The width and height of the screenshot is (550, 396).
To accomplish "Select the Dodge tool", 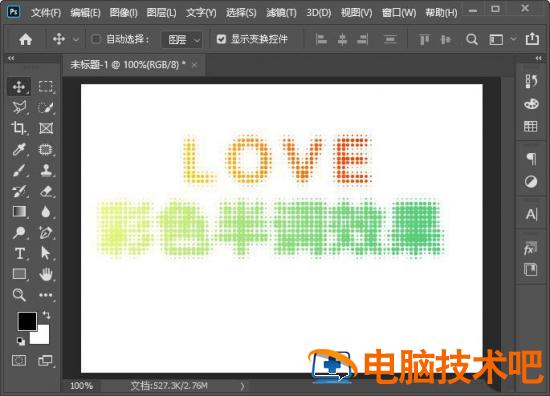I will (19, 233).
